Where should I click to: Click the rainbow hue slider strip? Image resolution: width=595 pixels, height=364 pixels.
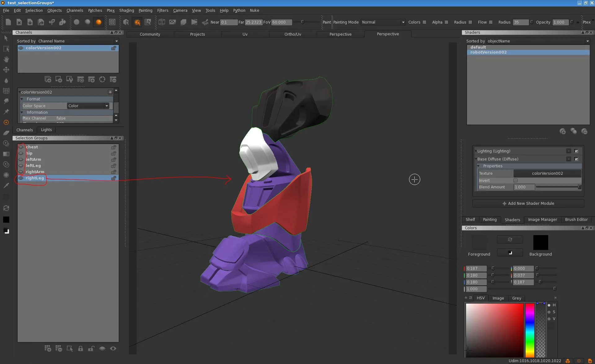pyautogui.click(x=530, y=330)
